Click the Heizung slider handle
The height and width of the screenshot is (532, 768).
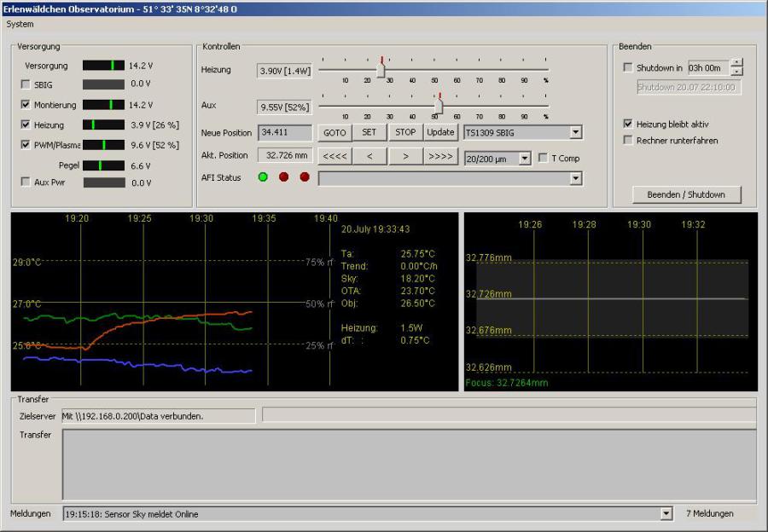tap(381, 72)
